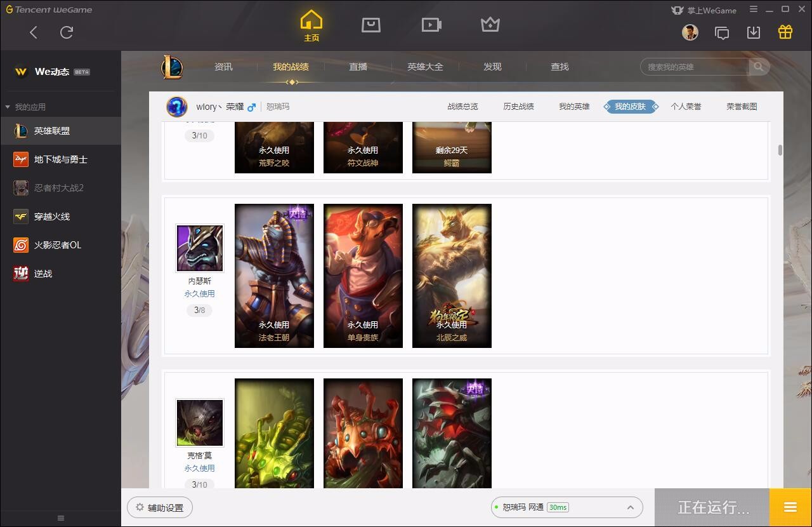The width and height of the screenshot is (812, 527).
Task: Select 逆战 in the sidebar
Action: point(60,274)
